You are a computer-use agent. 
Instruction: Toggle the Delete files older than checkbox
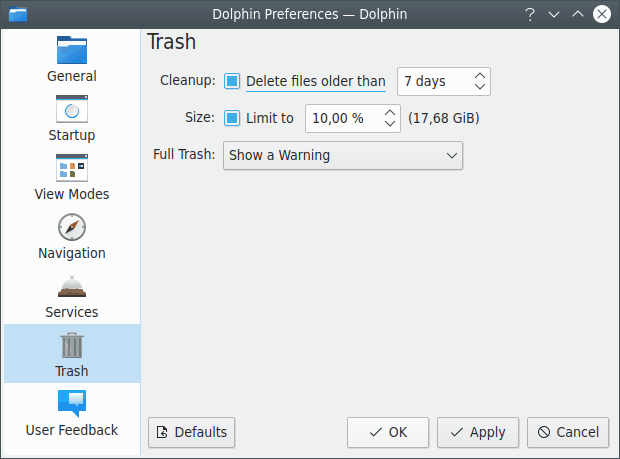coord(232,81)
